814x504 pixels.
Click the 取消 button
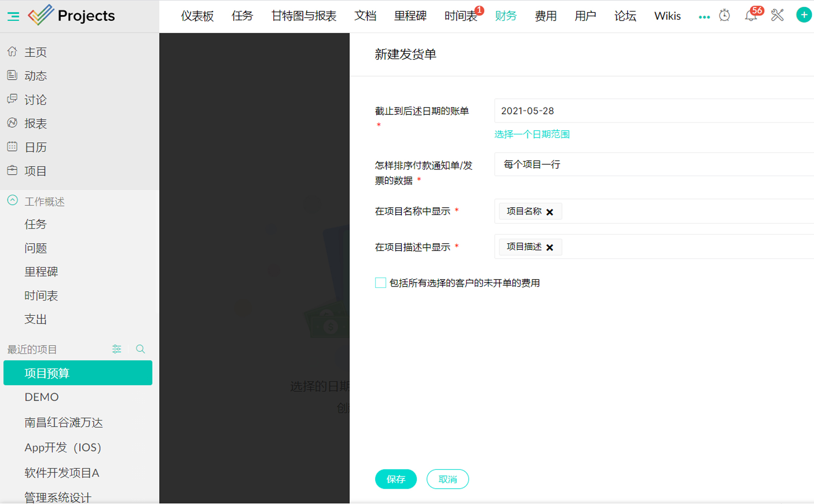(x=447, y=479)
